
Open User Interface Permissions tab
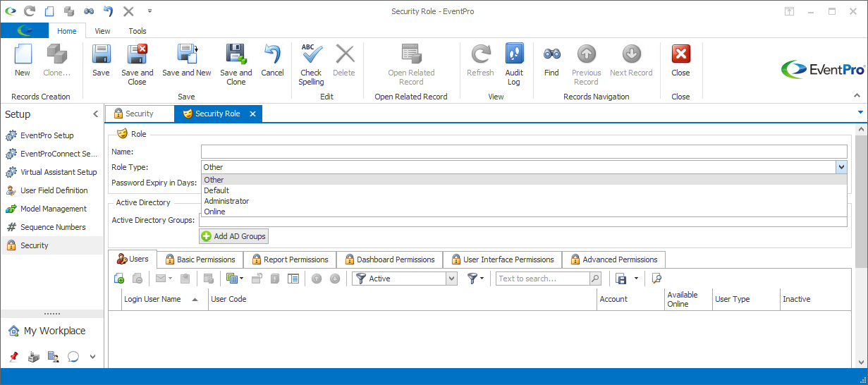[x=502, y=259]
